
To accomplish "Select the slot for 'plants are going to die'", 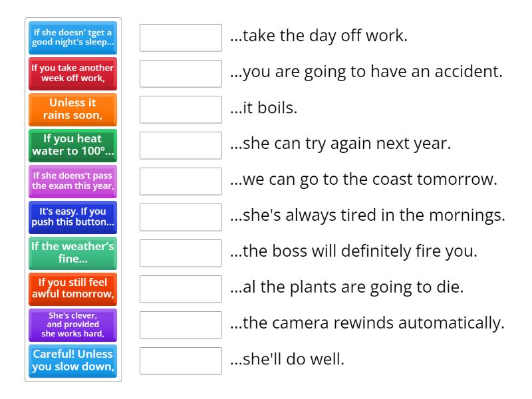I will tap(181, 289).
